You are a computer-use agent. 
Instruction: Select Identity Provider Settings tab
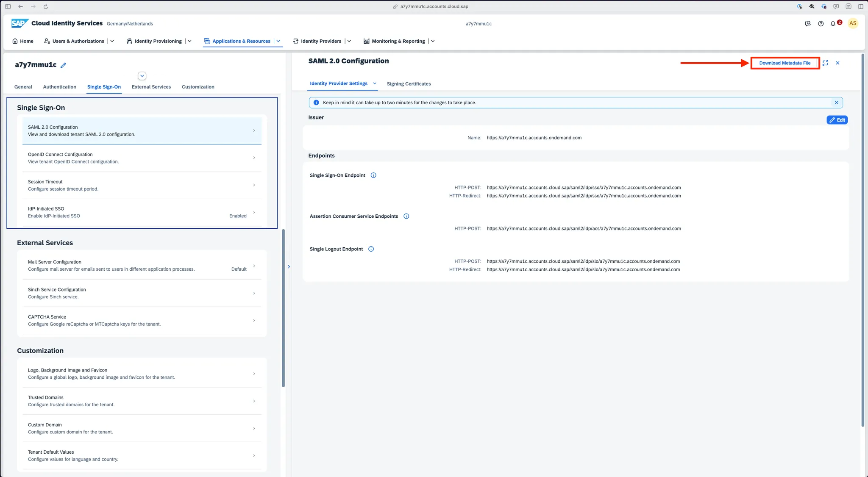pos(339,83)
